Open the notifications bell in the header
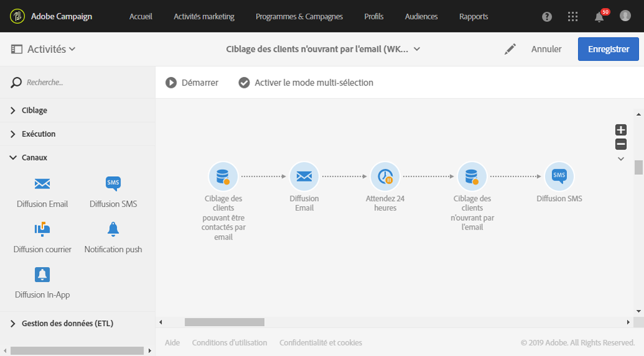 click(599, 17)
